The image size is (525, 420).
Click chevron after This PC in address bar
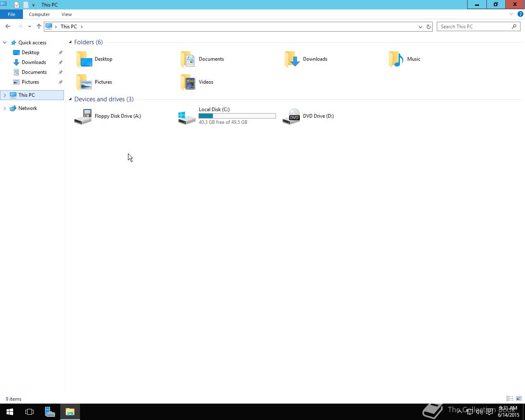[x=82, y=27]
